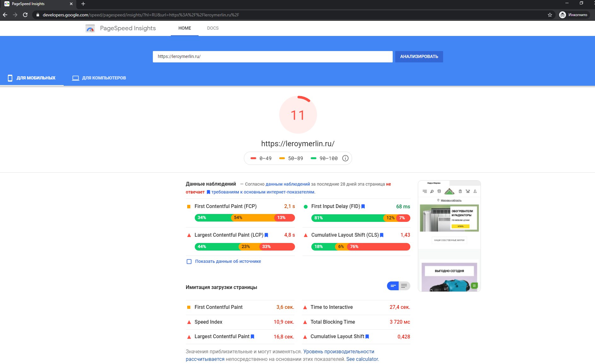Click the score gauge showing 11

(298, 115)
